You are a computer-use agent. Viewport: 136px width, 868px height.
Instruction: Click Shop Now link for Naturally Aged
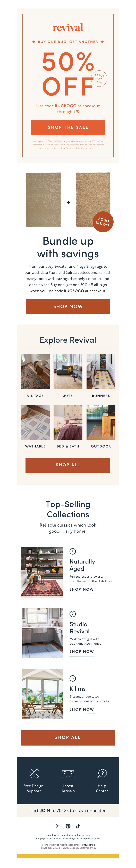click(82, 589)
